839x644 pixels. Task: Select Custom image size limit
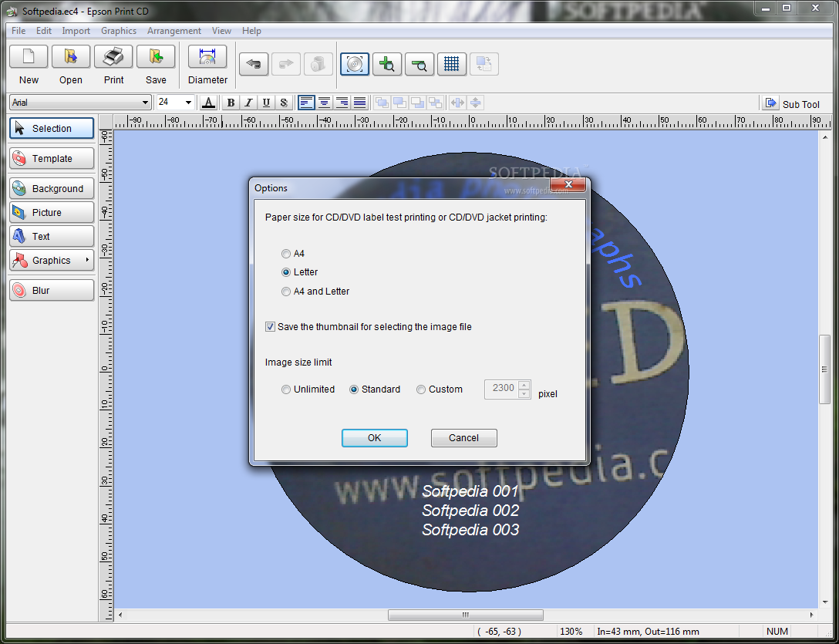[421, 389]
